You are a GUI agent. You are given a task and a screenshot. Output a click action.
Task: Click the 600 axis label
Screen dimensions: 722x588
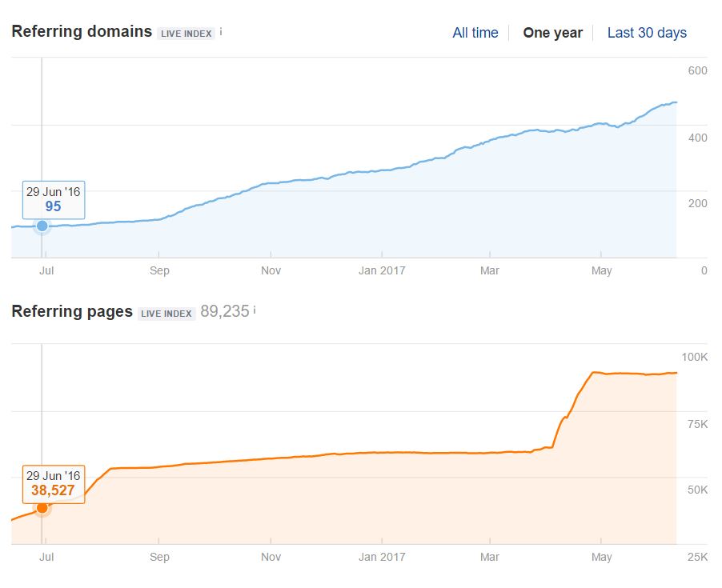698,70
